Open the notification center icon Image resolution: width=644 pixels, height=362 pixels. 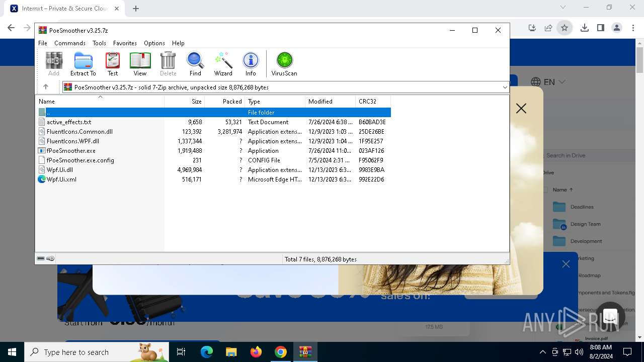627,352
